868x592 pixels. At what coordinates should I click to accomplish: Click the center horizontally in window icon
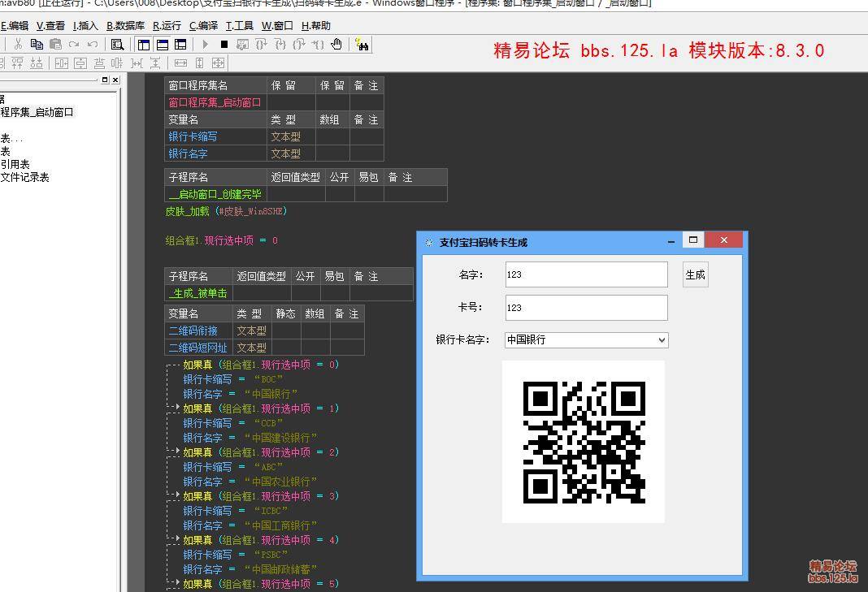(62, 63)
